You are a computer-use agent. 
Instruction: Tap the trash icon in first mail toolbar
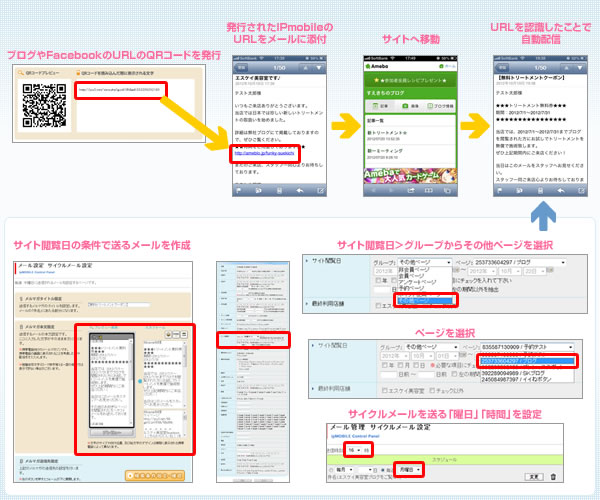(x=279, y=190)
